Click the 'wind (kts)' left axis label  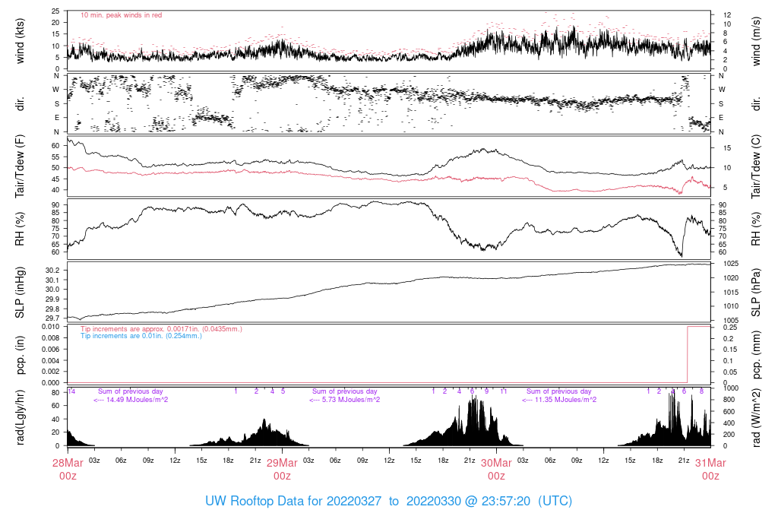pos(20,41)
